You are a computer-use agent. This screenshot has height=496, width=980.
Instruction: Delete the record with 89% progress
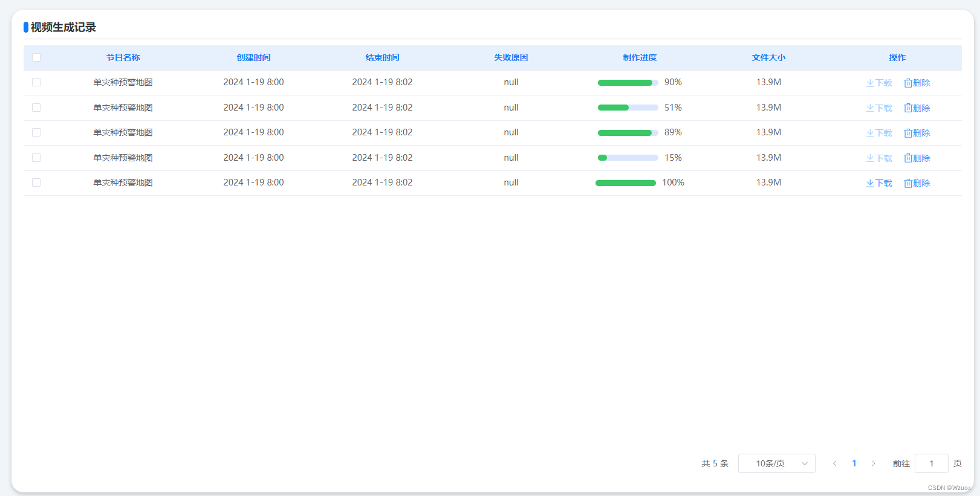coord(917,133)
